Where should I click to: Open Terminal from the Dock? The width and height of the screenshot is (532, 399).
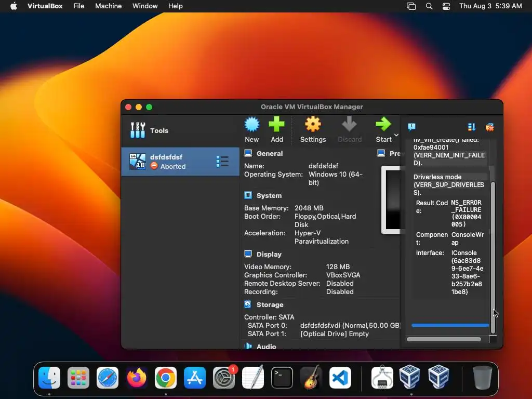pyautogui.click(x=282, y=377)
